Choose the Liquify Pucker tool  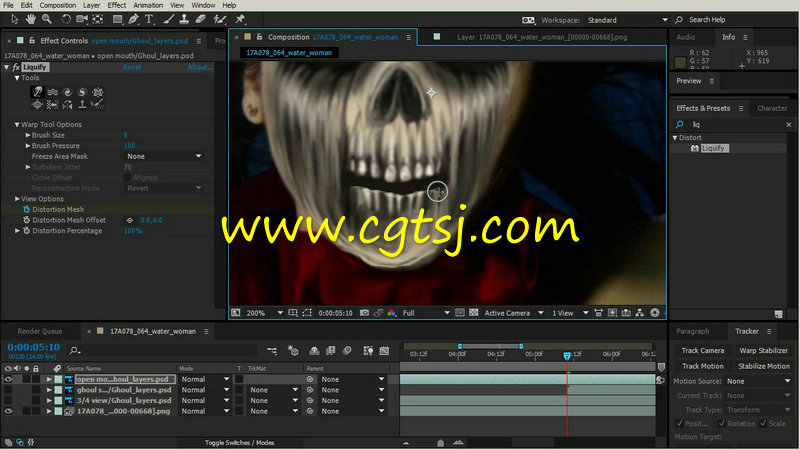97,92
